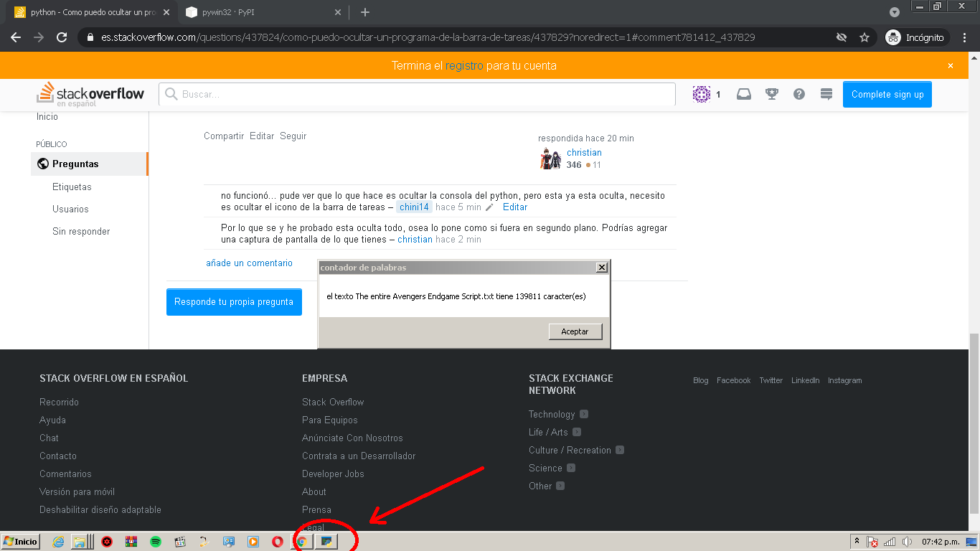The image size is (980, 551).
Task: Expand the Science network category
Action: [x=571, y=468]
